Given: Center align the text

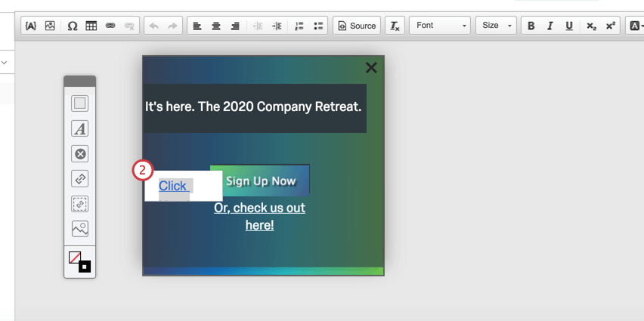Looking at the screenshot, I should [216, 26].
